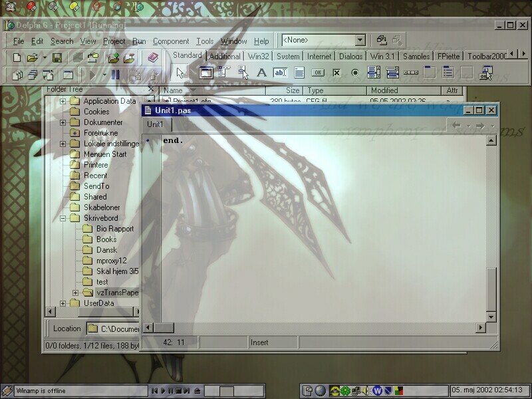Screen dimensions: 532x399
Task: Click the editor back navigation arrow
Action: click(457, 126)
